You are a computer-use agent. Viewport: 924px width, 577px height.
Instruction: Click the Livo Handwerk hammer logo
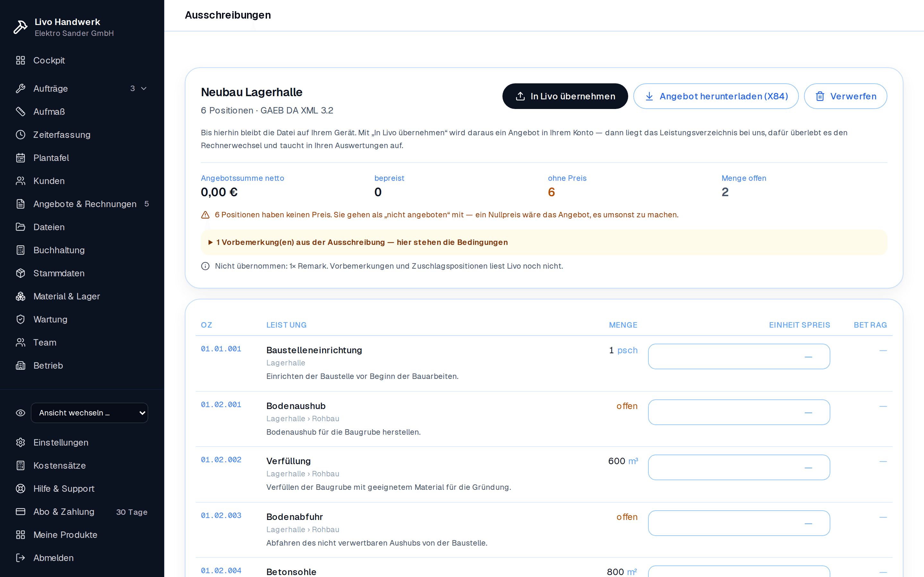click(21, 27)
